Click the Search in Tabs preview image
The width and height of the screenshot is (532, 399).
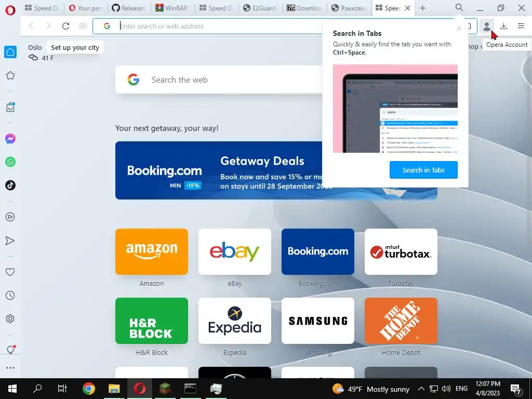click(x=395, y=109)
